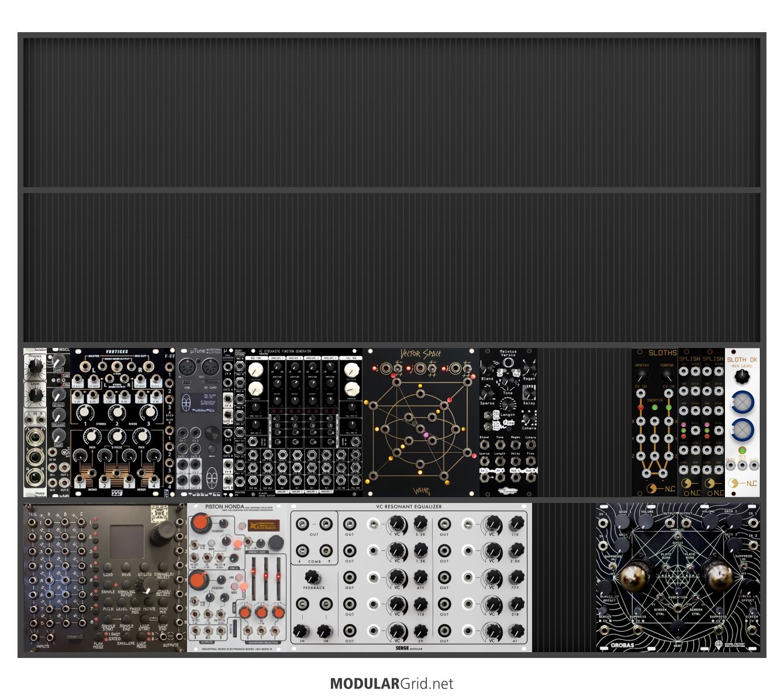This screenshot has height=696, width=784.
Task: Click the ATTACK knob on MSCL compressor
Action: pyautogui.click(x=58, y=395)
